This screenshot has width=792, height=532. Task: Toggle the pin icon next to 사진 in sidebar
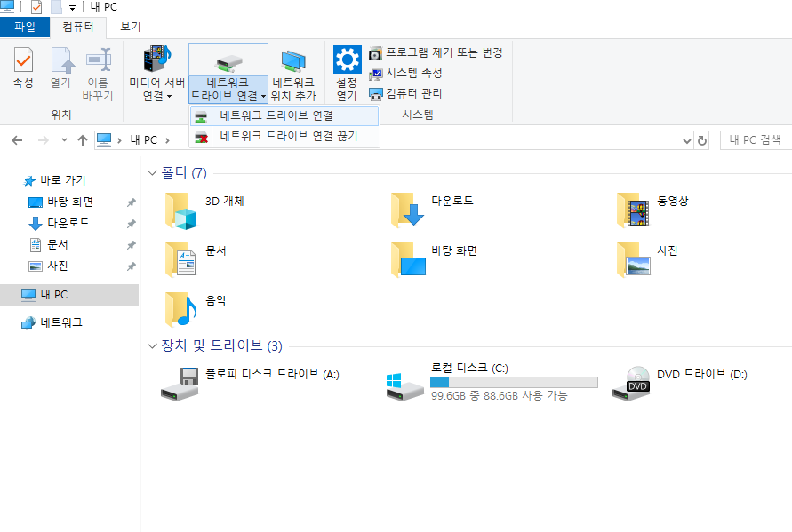[x=132, y=266]
